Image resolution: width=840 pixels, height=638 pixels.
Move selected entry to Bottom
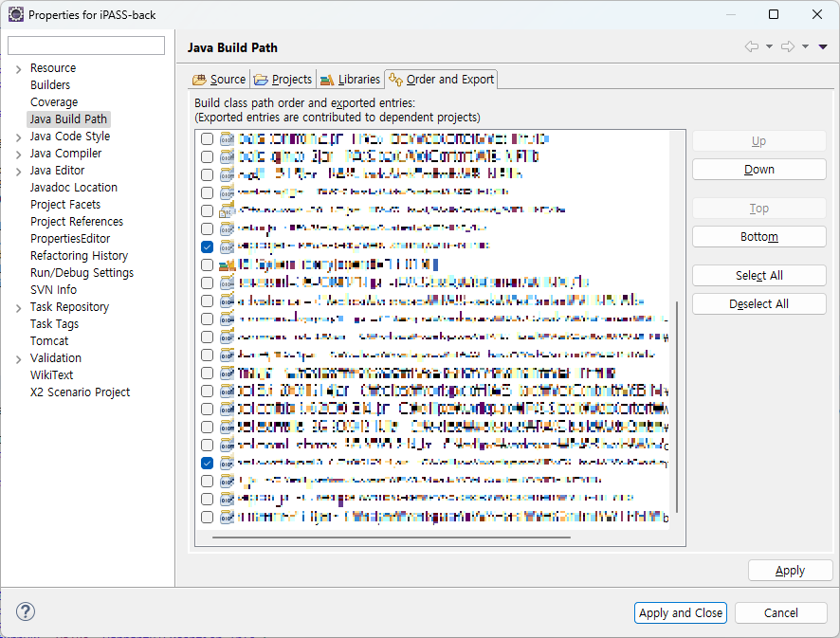(x=759, y=236)
